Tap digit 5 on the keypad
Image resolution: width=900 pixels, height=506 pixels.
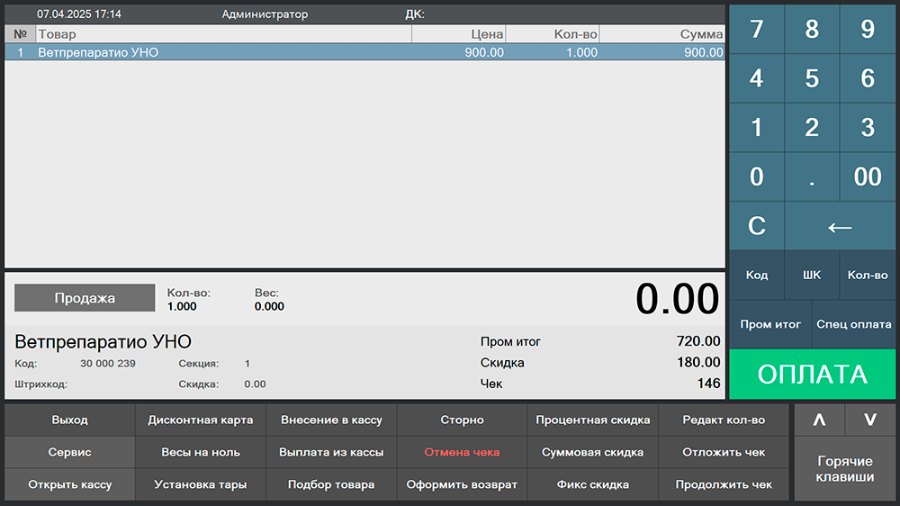[812, 79]
